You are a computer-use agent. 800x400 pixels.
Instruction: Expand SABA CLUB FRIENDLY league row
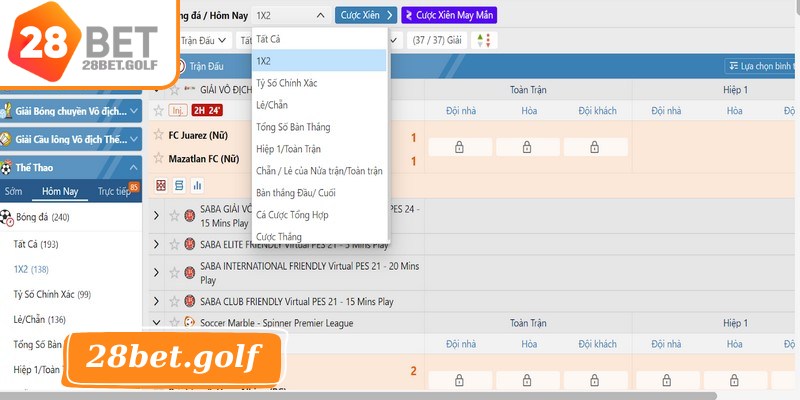pyautogui.click(x=156, y=302)
